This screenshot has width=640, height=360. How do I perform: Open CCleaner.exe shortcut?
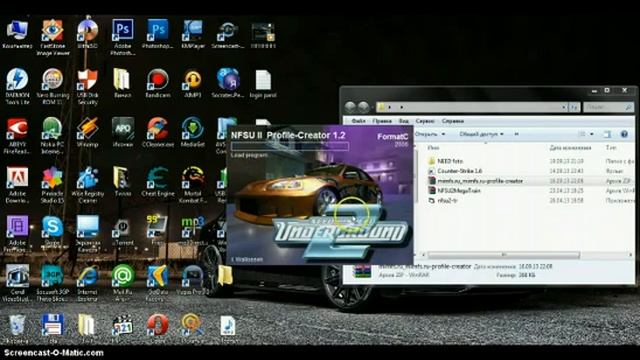(x=158, y=133)
